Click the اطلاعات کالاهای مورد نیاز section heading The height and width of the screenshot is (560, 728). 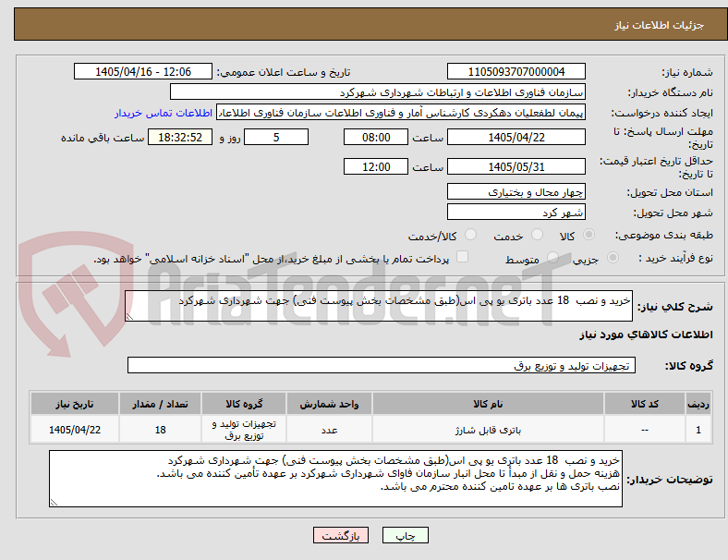pos(646,335)
